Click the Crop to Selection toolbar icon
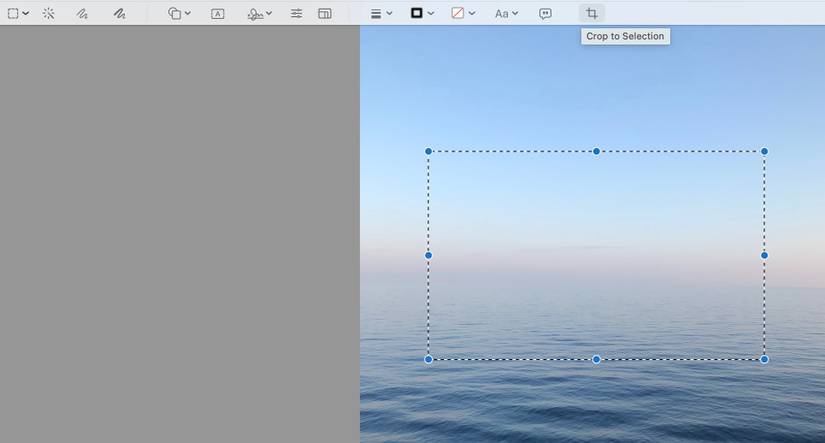This screenshot has width=825, height=443. tap(592, 13)
